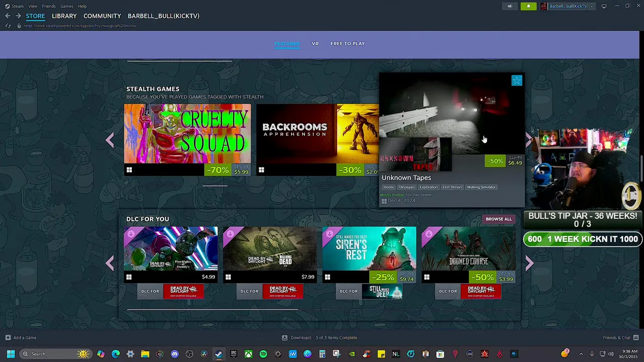Screen dimensions: 644x362
Task: Switch to the STORE tab
Action: pos(35,16)
